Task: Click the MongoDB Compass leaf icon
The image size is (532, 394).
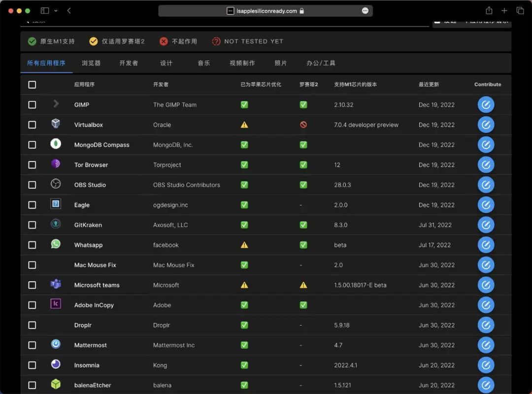Action: point(56,144)
